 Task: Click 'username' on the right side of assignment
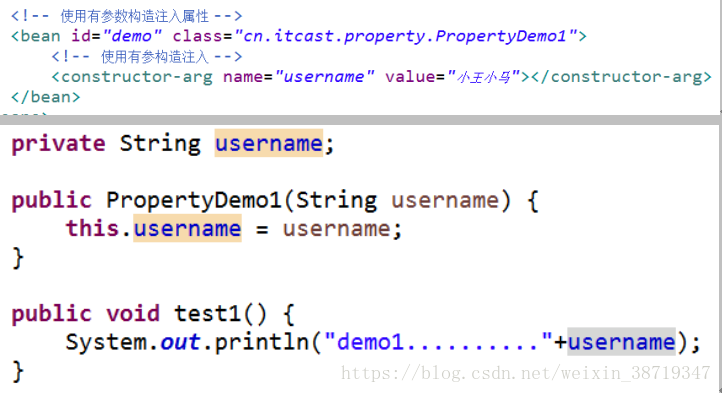click(x=337, y=229)
